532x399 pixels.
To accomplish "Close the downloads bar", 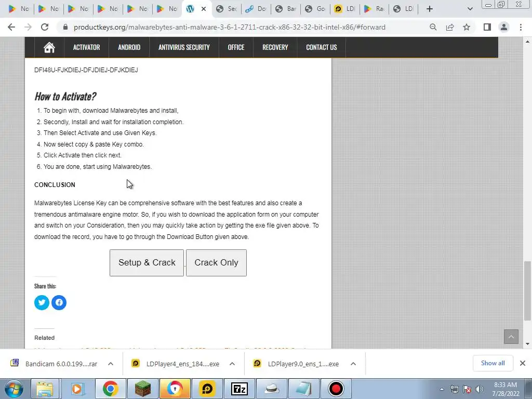I will (x=523, y=363).
